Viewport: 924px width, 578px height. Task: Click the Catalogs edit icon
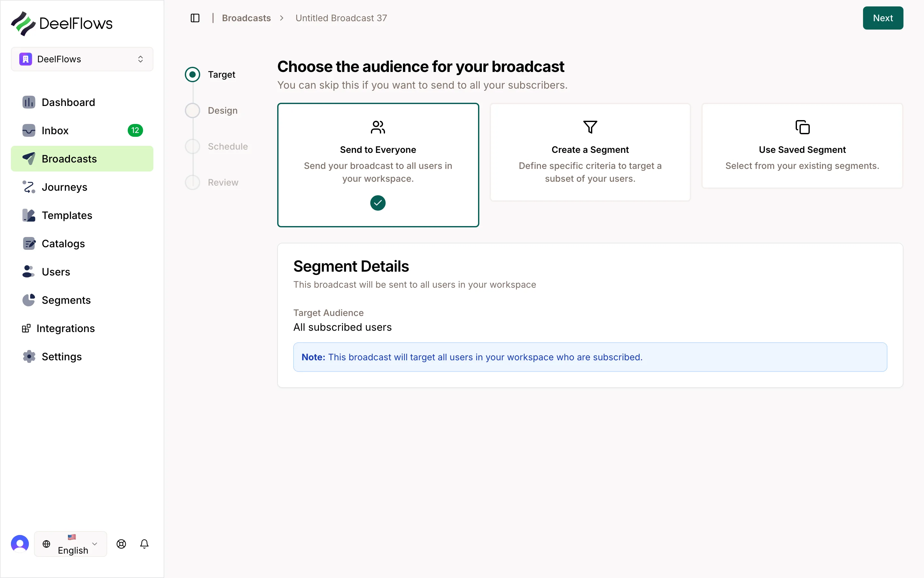pos(29,243)
